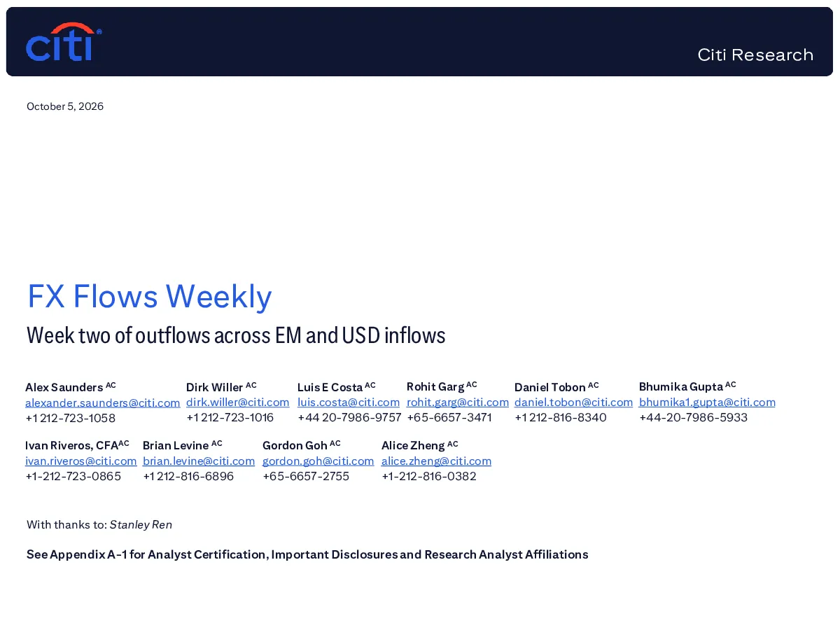Click the analyst name 'Daniel Tobon'
Viewport: 840px width, 630px height.
pos(550,387)
